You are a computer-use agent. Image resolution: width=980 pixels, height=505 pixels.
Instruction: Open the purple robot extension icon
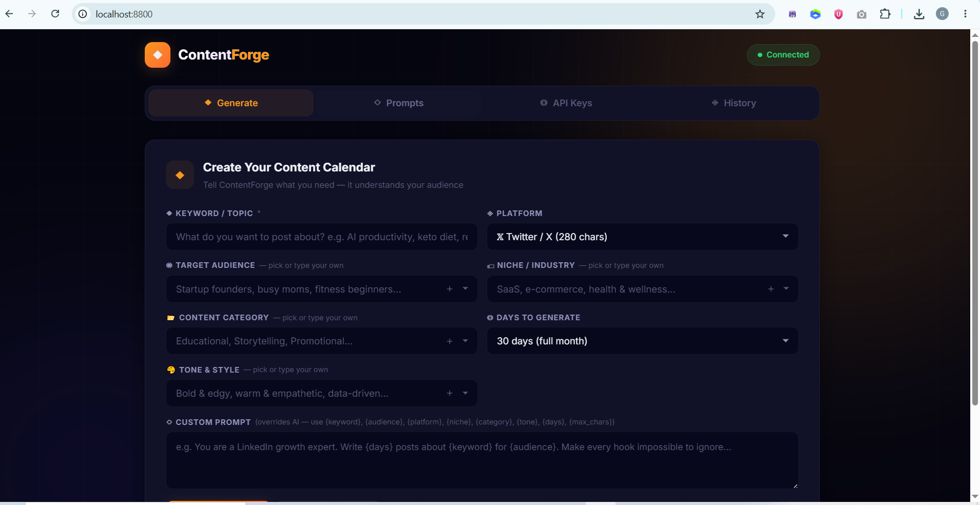(x=793, y=14)
